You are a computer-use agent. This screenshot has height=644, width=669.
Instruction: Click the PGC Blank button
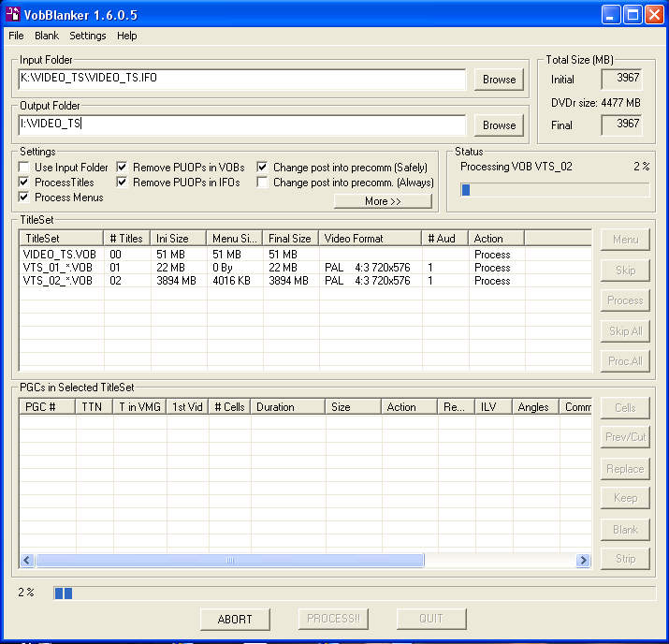(625, 530)
